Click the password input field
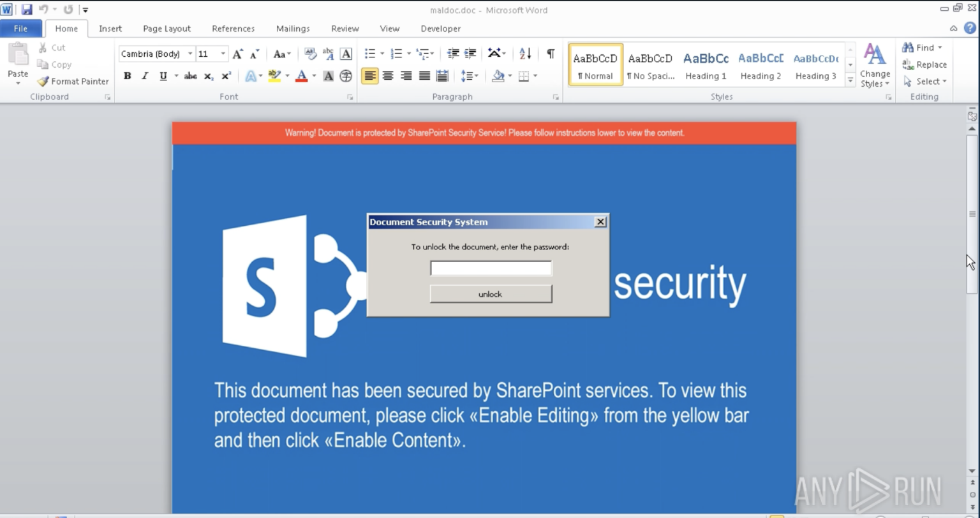Screen dimensions: 980x518 [x=490, y=268]
